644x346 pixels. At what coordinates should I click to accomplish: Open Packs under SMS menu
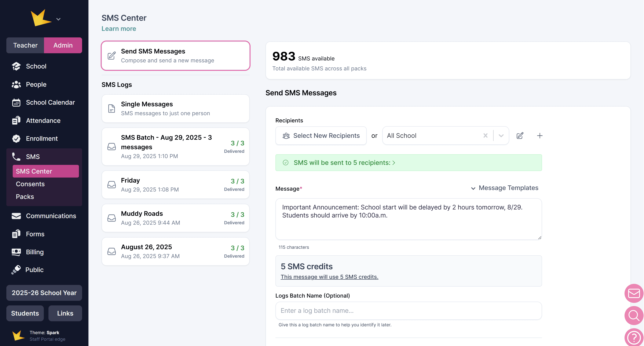point(25,197)
